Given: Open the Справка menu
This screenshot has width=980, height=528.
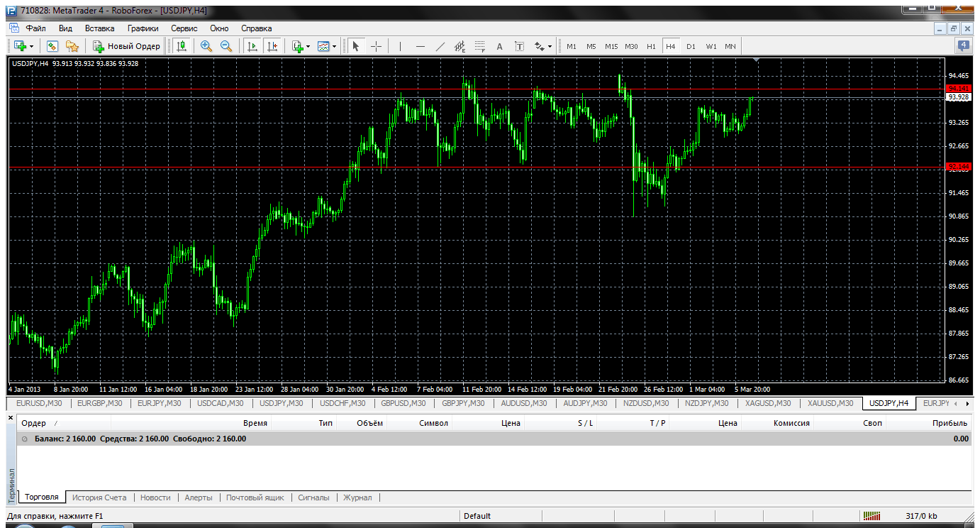Looking at the screenshot, I should [x=257, y=28].
